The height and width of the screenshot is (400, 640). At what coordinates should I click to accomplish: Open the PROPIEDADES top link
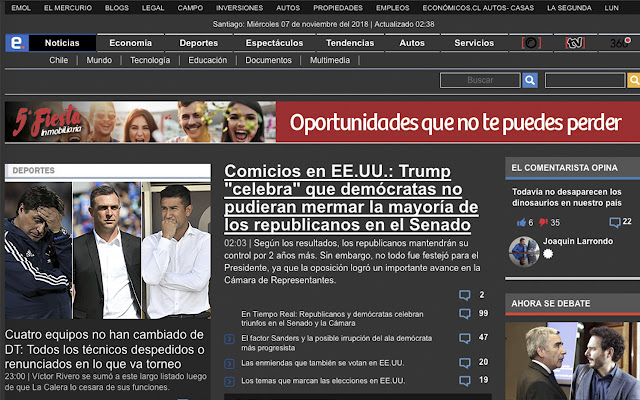point(338,8)
